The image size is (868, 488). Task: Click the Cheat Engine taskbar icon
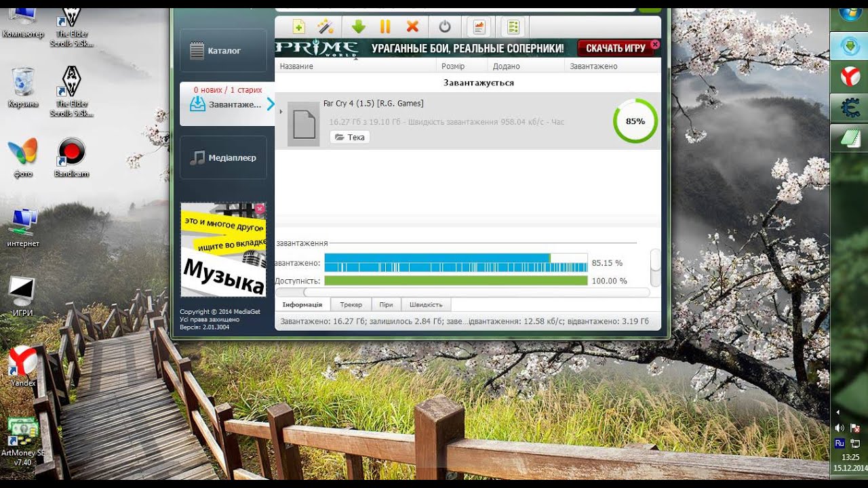click(850, 108)
